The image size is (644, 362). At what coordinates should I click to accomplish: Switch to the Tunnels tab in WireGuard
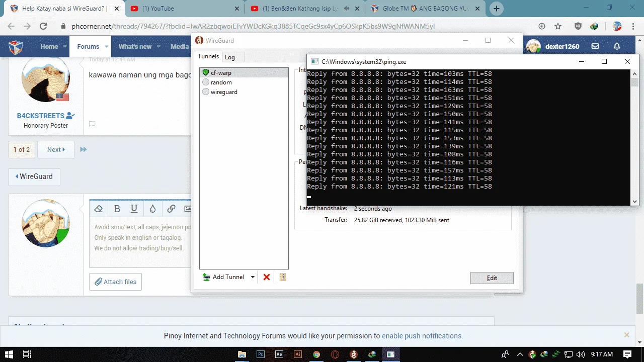208,57
